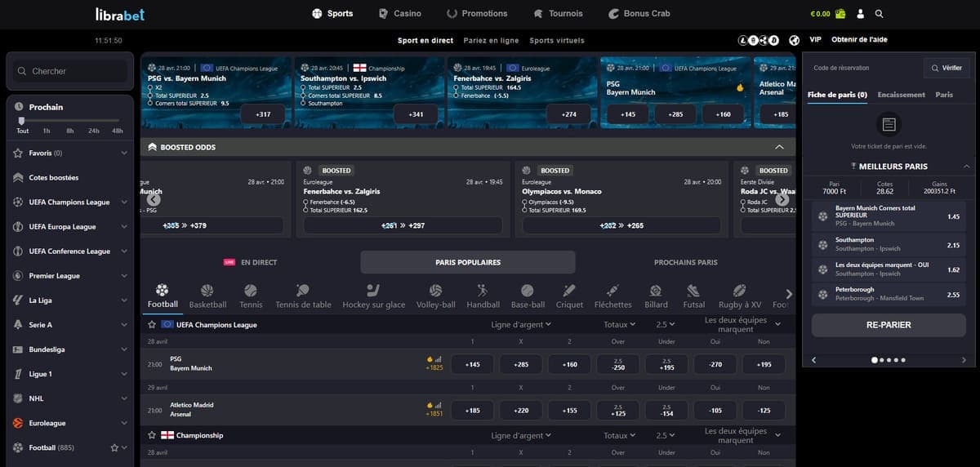Image resolution: width=980 pixels, height=467 pixels.
Task: Click boosted odds +297 for Fenerbahce vs. Zalgiris
Action: coord(403,225)
